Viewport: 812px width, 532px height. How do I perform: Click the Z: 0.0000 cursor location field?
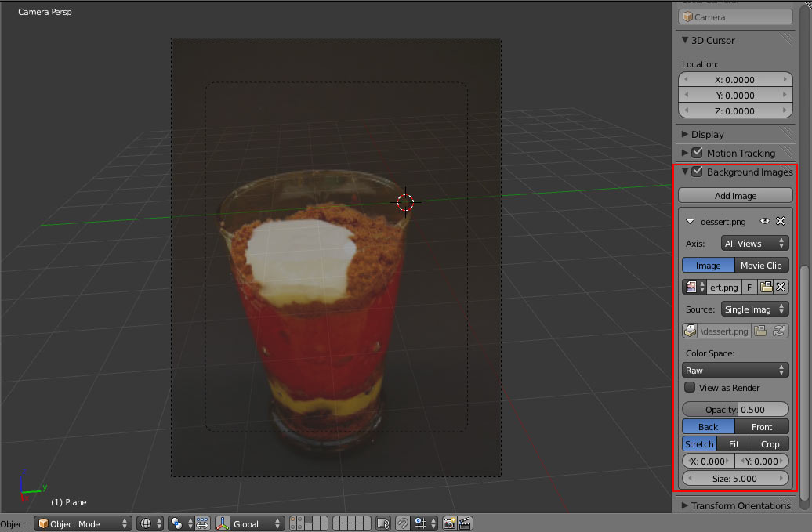735,110
